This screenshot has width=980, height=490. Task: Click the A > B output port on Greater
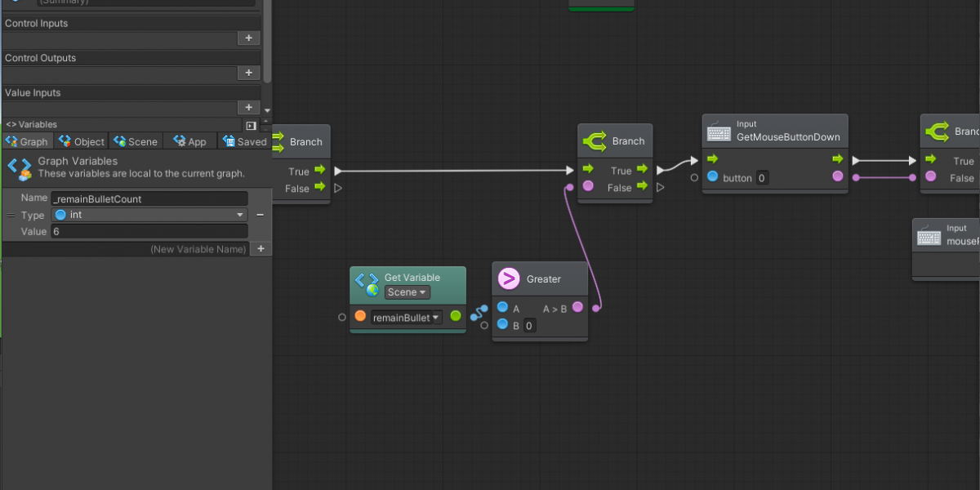pos(577,308)
